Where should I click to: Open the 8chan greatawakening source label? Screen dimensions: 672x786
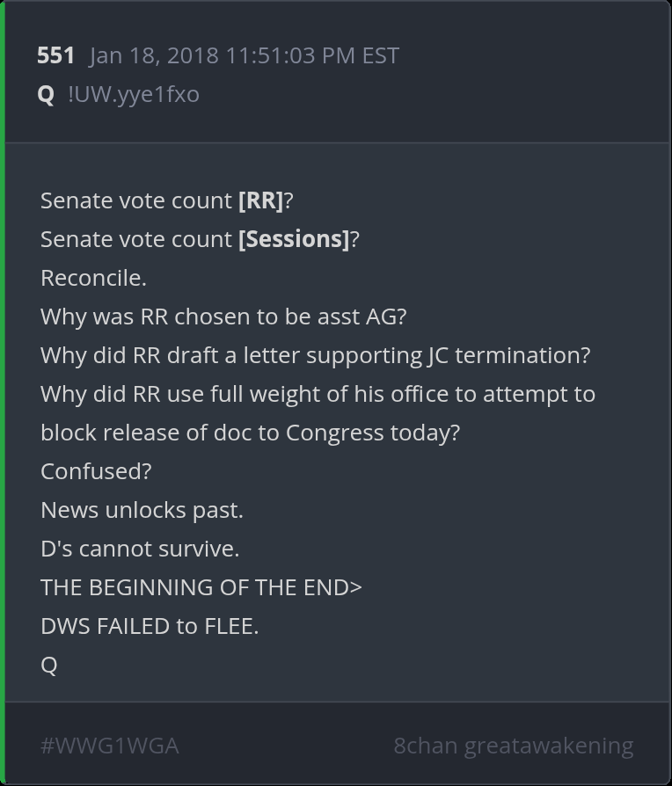tap(513, 746)
